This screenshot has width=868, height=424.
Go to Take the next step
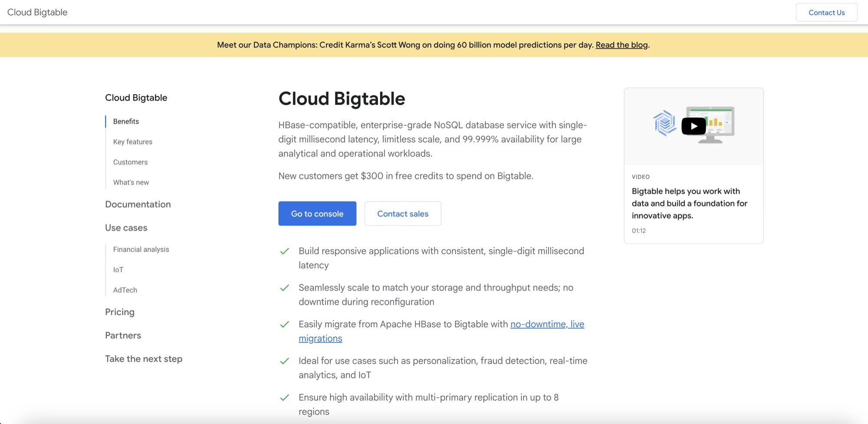144,359
